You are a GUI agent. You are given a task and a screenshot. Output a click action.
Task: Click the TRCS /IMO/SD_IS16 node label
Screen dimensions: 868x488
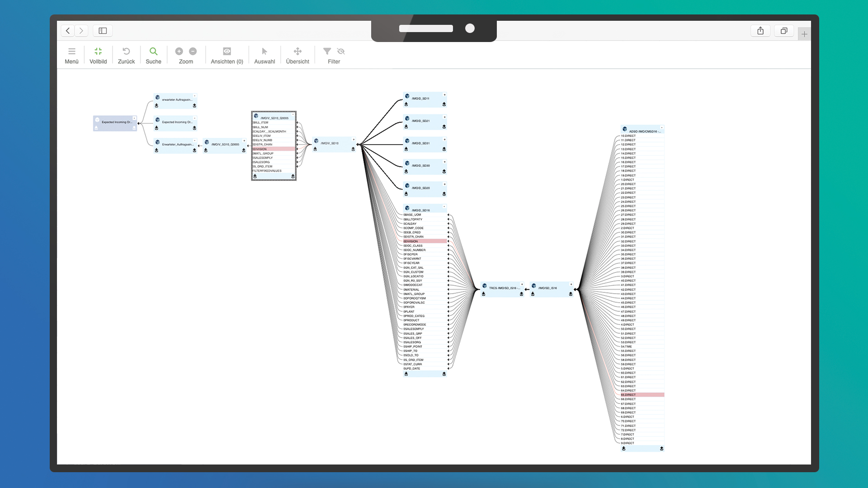coord(503,288)
